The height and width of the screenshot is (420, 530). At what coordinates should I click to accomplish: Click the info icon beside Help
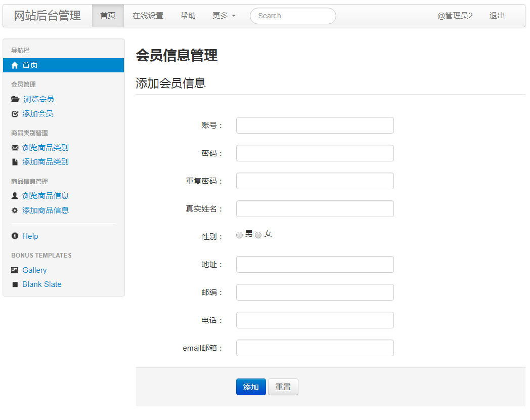coord(15,236)
